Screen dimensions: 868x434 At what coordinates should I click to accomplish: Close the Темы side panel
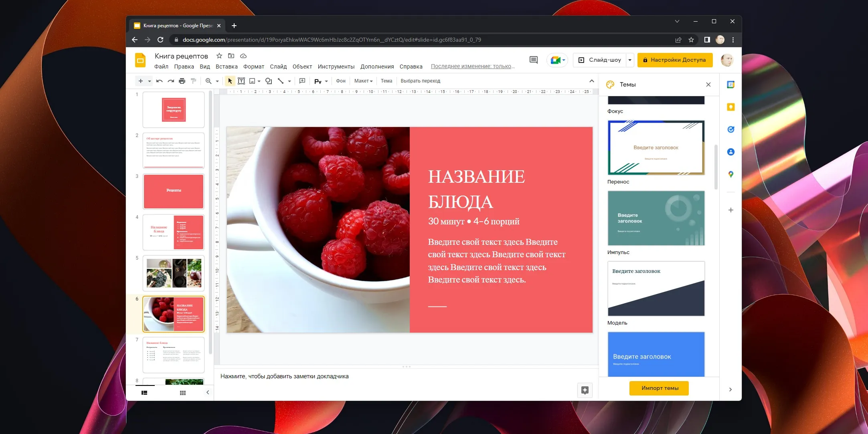tap(708, 85)
